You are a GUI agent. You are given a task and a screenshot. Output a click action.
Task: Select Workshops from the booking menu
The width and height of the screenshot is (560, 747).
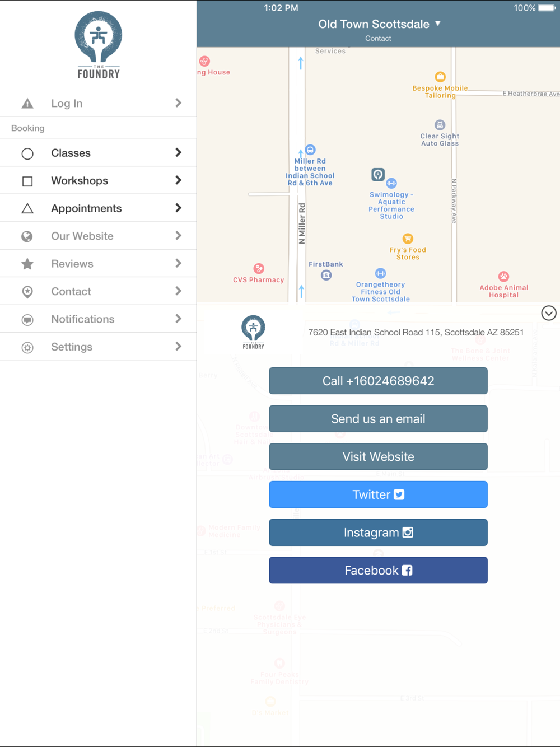(99, 180)
